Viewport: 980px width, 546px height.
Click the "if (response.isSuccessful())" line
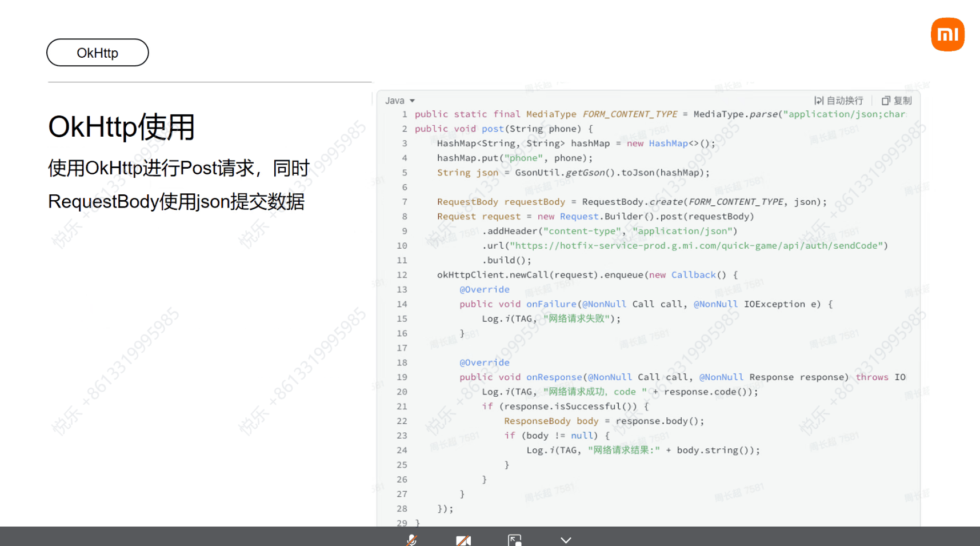point(565,406)
